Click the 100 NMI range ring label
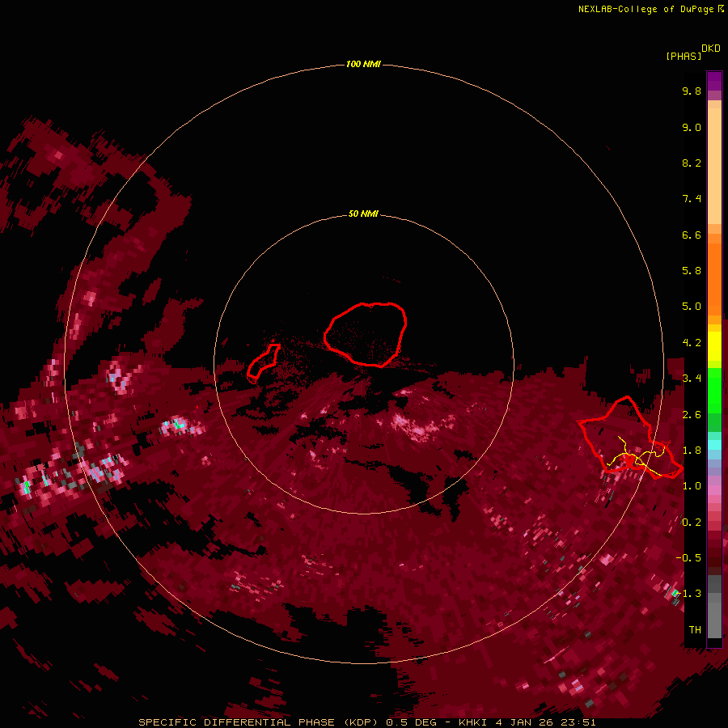Screen dimensions: 728x728 click(x=363, y=64)
